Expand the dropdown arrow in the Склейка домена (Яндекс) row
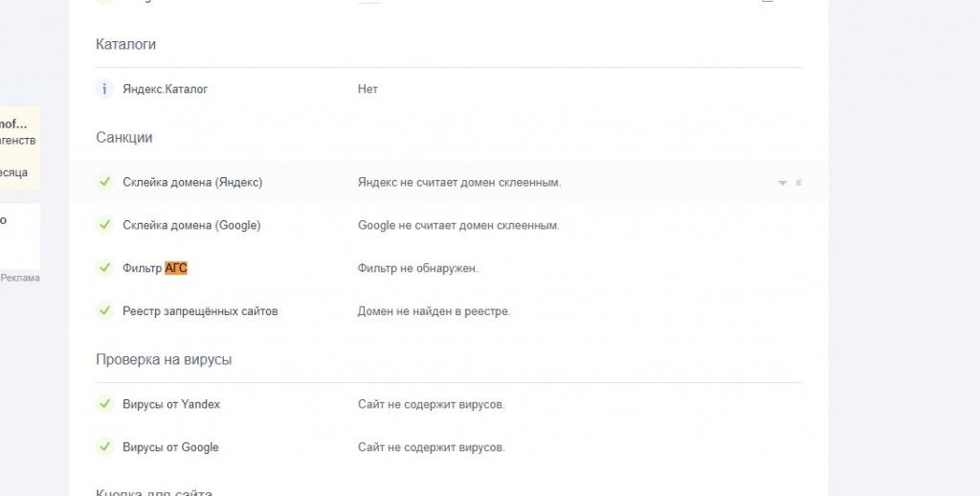 click(782, 183)
